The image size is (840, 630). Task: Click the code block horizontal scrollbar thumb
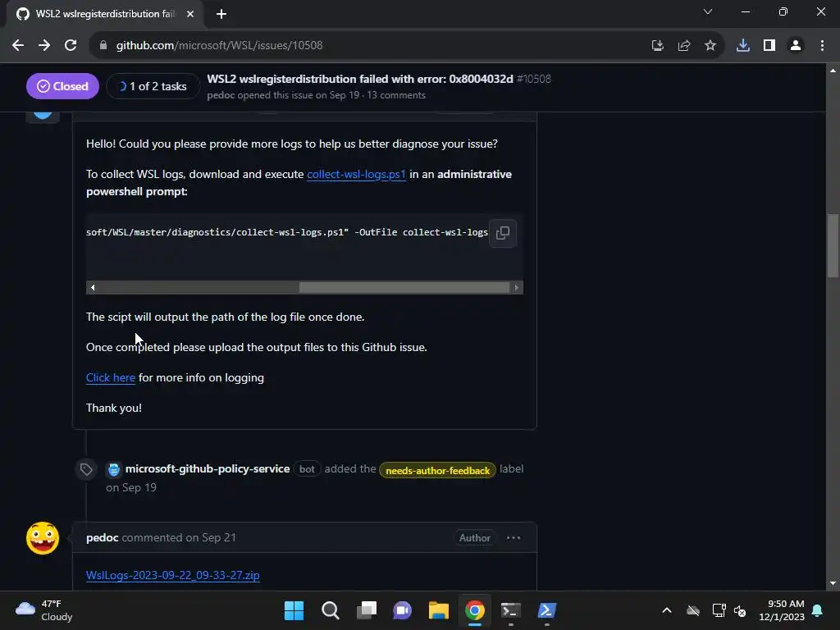404,288
